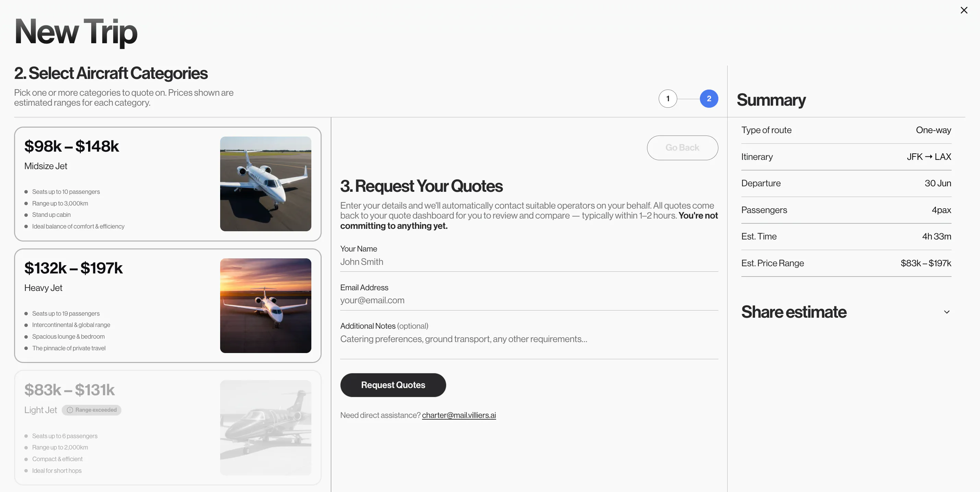
Task: Click the Midsize Jet photo
Action: pos(265,184)
